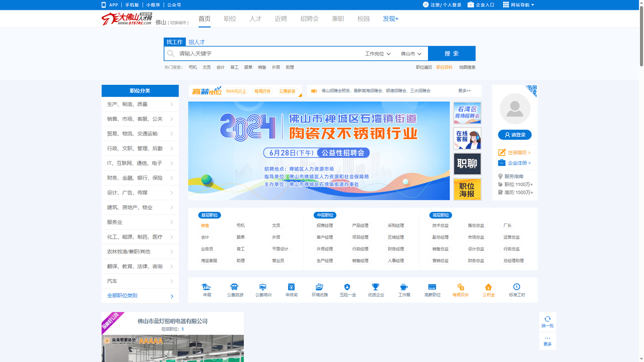Click the 环境优雅 picture icon

[319, 287]
